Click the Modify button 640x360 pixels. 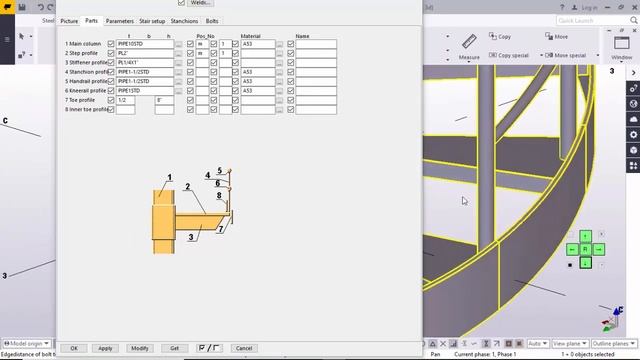(140, 348)
